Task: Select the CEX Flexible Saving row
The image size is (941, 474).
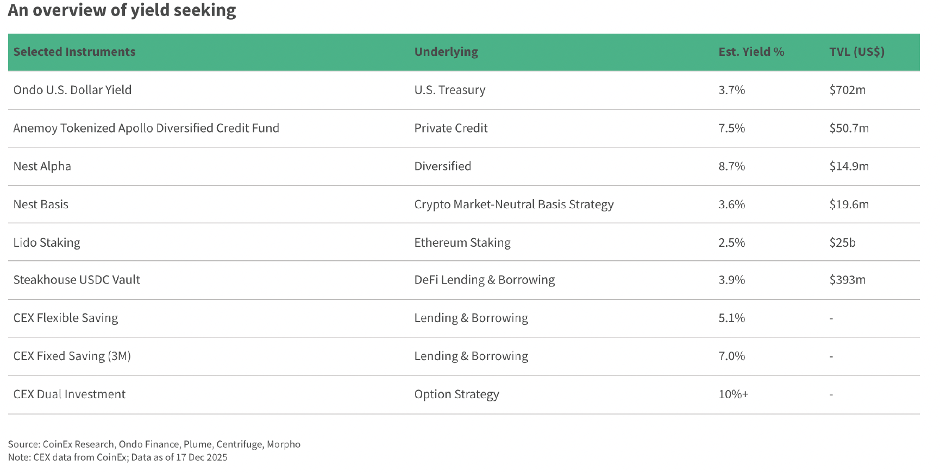Action: (x=65, y=318)
